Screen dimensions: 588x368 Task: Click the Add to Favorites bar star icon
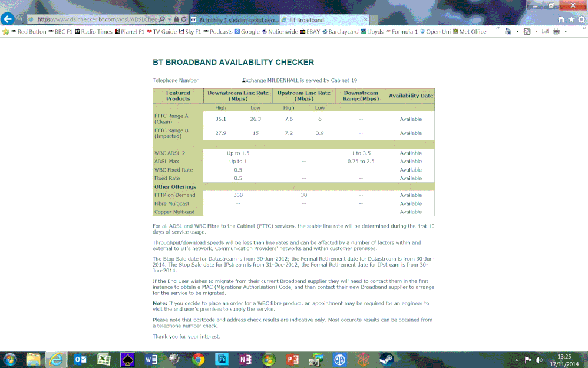[6, 31]
